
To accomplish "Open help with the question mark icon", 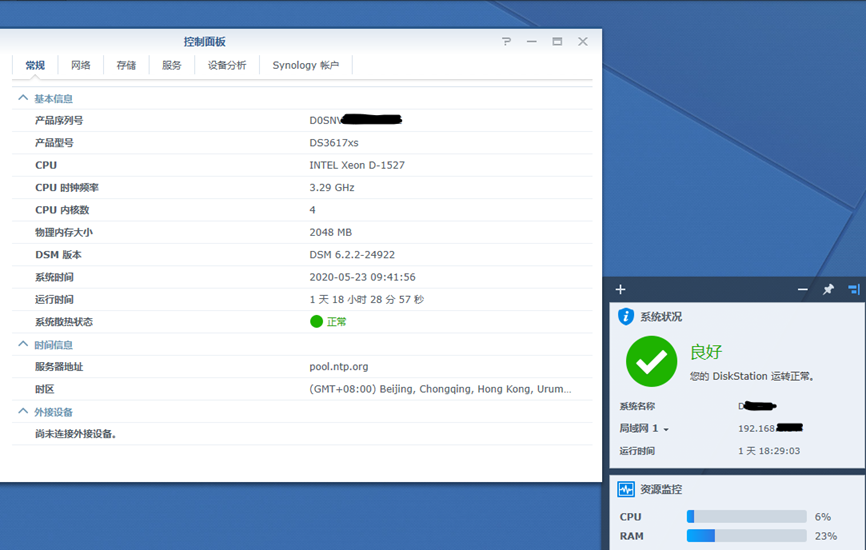I will pos(506,42).
